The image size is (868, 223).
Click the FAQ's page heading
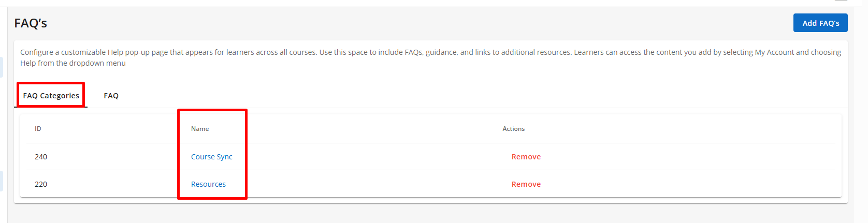tap(31, 23)
